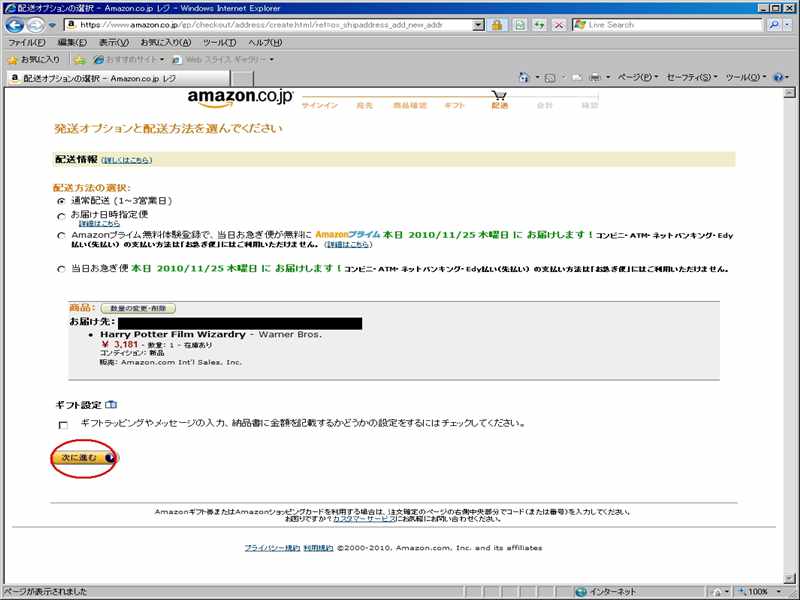Open the ヘルプ(H) menu
The height and width of the screenshot is (600, 800).
click(265, 43)
